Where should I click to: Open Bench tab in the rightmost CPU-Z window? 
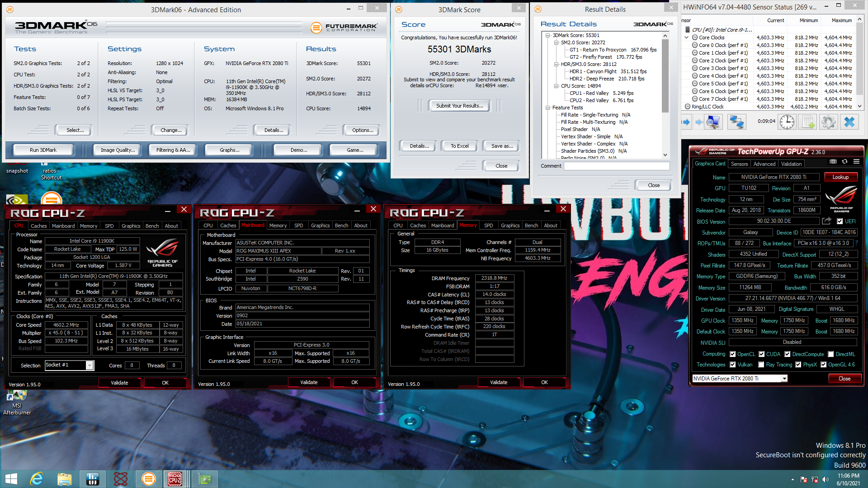tap(531, 225)
